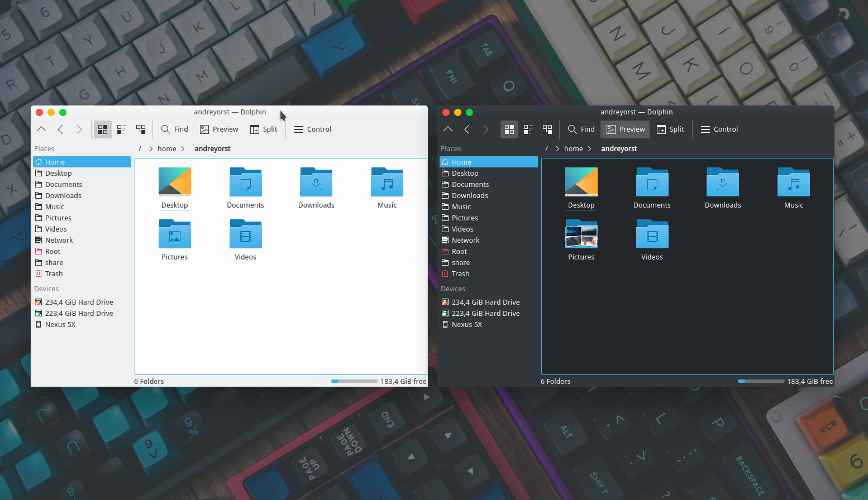Screen dimensions: 868x500
Task: Switch to Compact view in dark Dolphin window
Action: pos(528,129)
